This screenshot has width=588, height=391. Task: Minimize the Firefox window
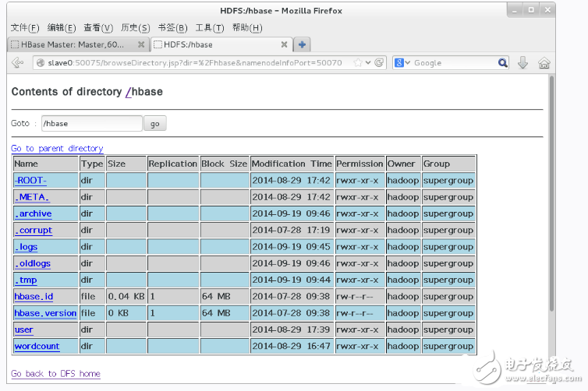[514, 10]
